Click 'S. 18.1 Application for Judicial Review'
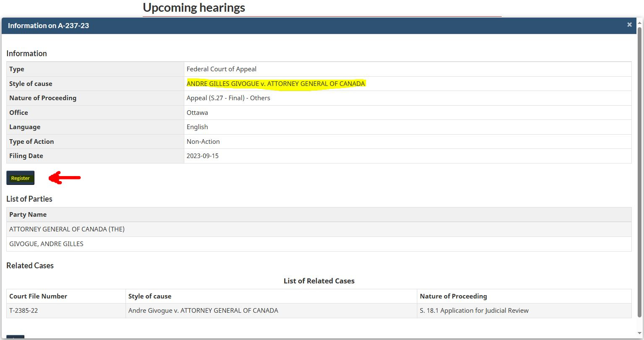This screenshot has height=340, width=644. (474, 311)
